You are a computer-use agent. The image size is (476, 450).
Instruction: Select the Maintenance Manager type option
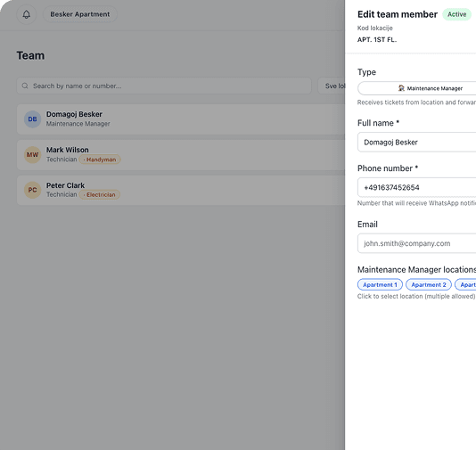[x=417, y=88]
